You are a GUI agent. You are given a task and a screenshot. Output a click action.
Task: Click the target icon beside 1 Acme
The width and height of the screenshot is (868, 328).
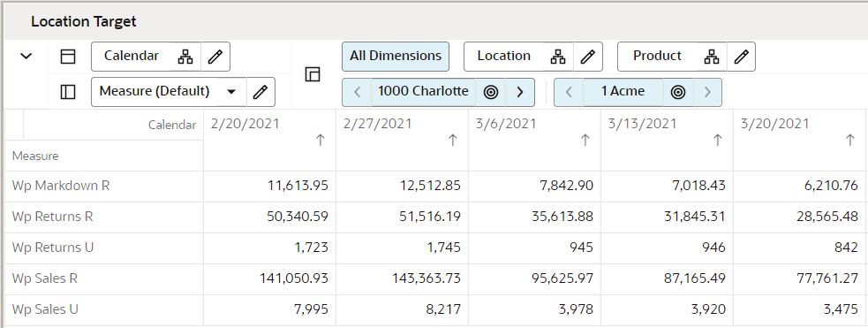(x=678, y=92)
